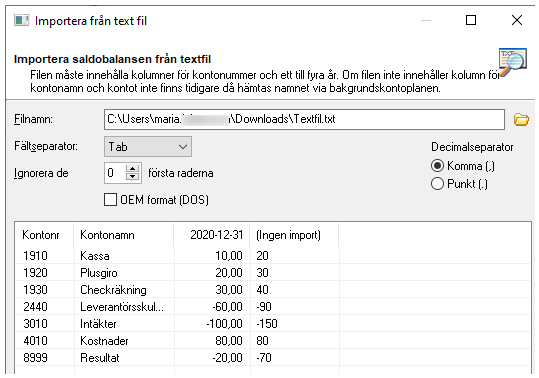
Task: Enable the OEM format (DOS) checkbox
Action: [110, 200]
